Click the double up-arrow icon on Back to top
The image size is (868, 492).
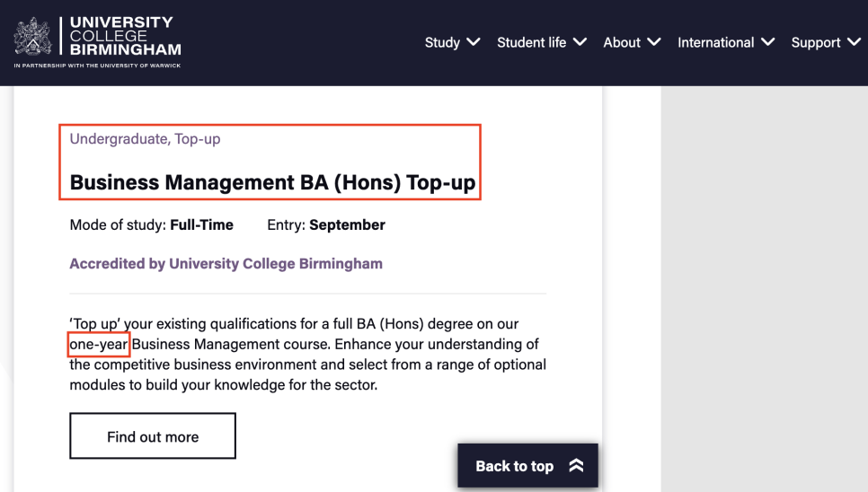576,465
